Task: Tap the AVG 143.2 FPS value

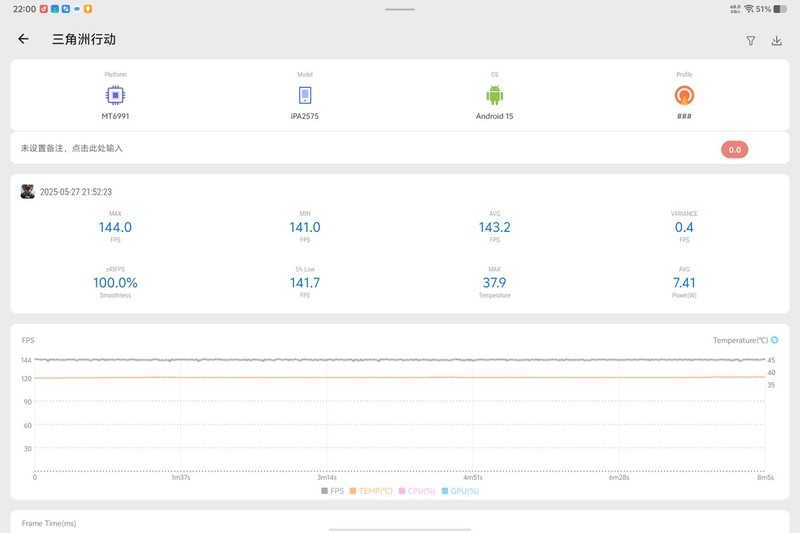Action: tap(494, 227)
